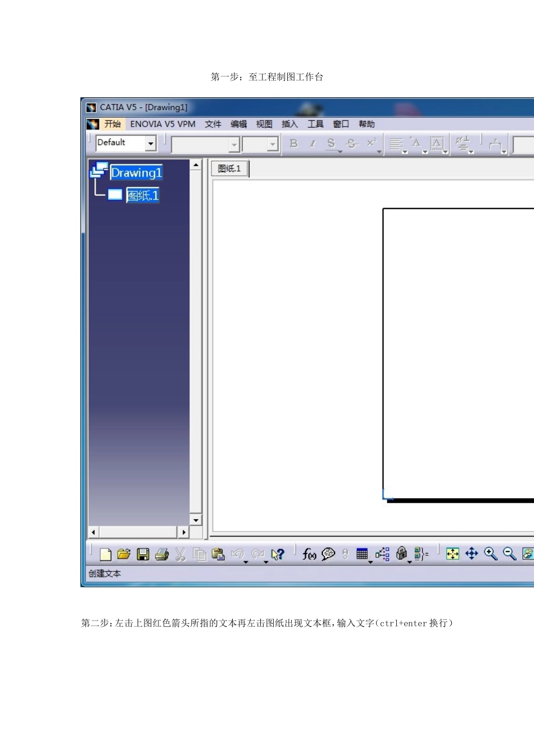534x756 pixels.
Task: Expand the underline options arrow
Action: 340,152
